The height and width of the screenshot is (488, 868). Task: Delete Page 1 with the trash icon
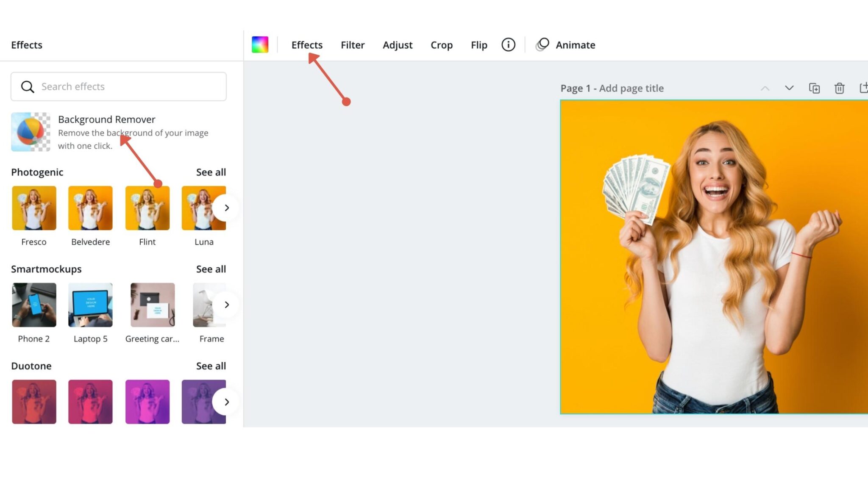(x=839, y=88)
